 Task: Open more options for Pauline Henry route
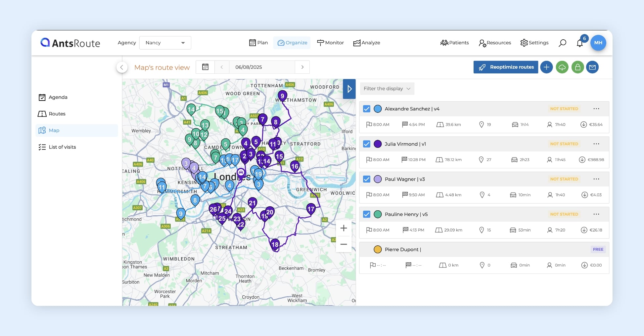click(596, 214)
